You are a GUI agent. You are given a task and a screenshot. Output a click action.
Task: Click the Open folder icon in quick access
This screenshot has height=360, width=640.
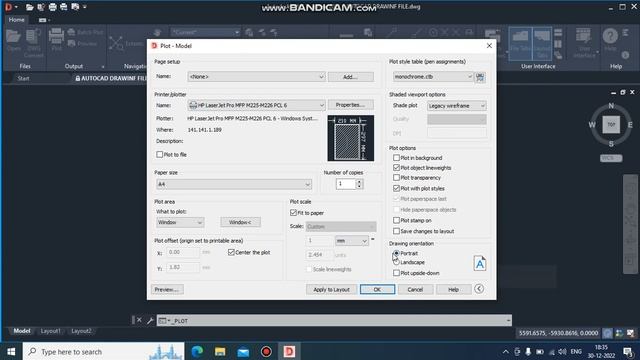pyautogui.click(x=29, y=7)
